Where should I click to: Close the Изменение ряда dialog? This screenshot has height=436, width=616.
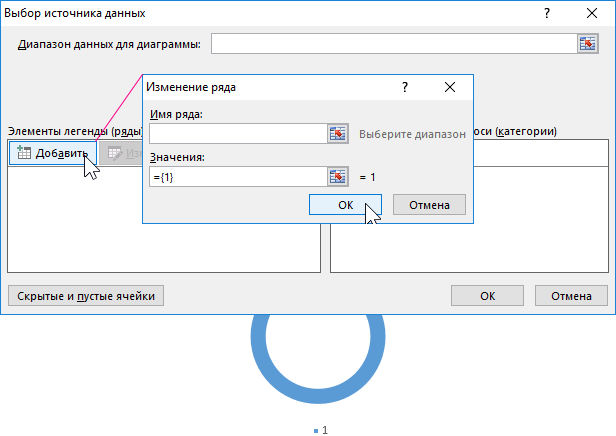click(450, 87)
